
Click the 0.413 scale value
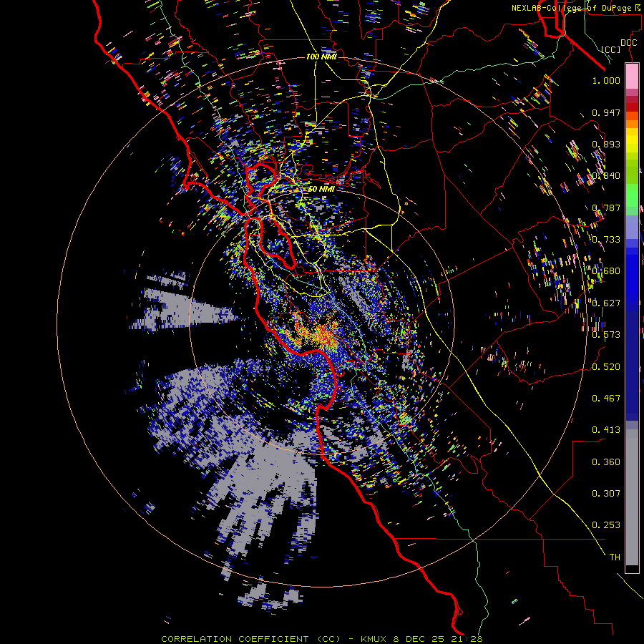[x=606, y=430]
